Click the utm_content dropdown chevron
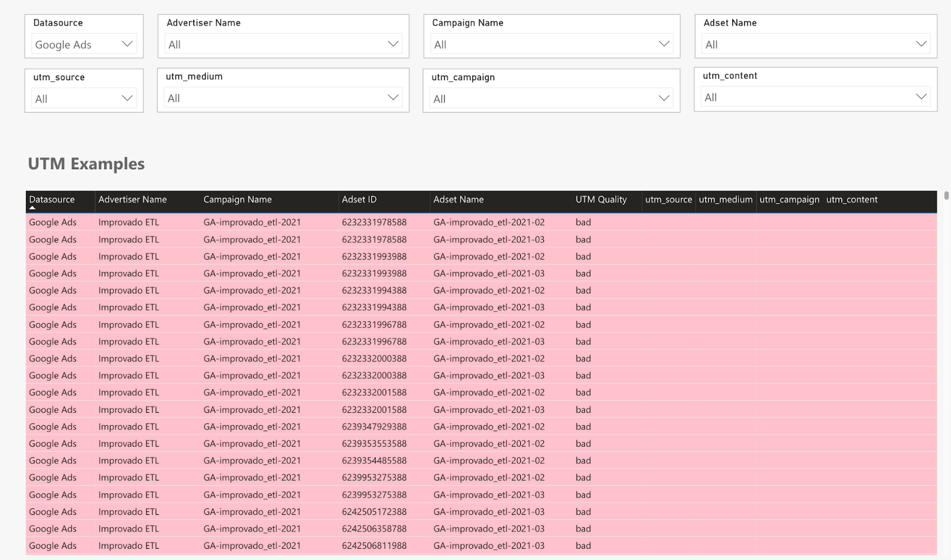Screen dimensions: 951x560 click(x=921, y=97)
